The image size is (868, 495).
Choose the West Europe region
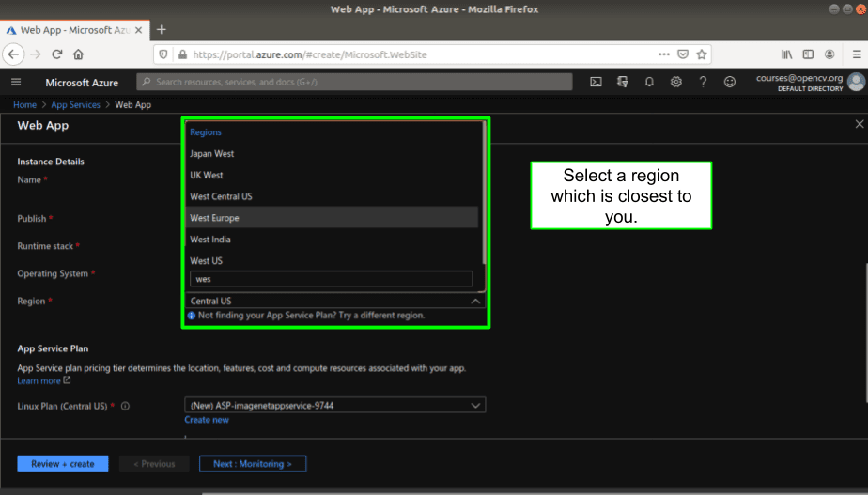333,218
